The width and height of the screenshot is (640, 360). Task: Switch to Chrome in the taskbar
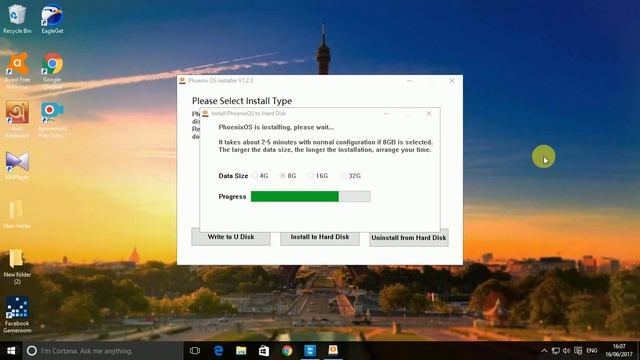(287, 351)
